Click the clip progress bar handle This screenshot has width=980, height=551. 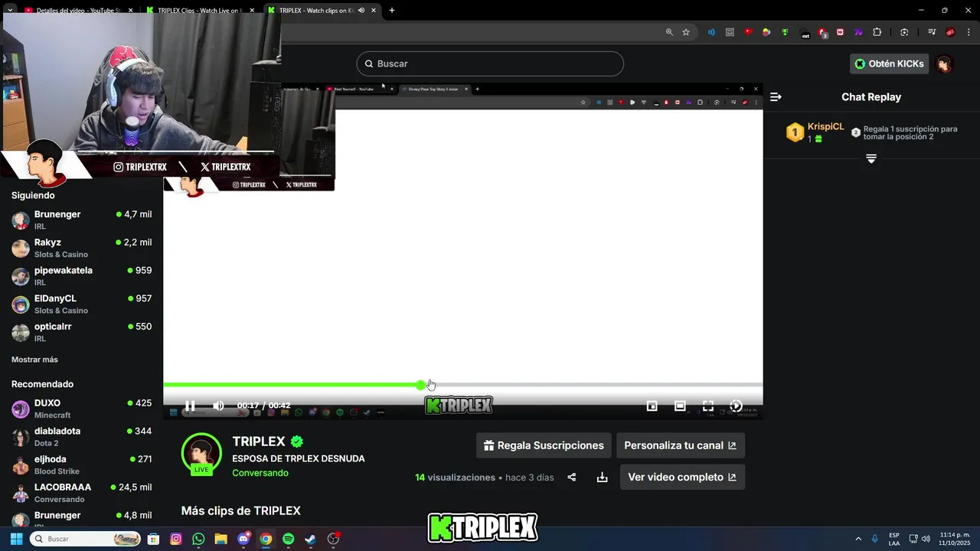420,385
